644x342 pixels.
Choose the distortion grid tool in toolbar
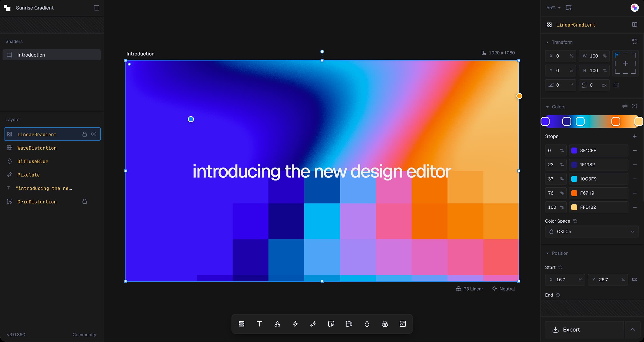[x=349, y=324]
